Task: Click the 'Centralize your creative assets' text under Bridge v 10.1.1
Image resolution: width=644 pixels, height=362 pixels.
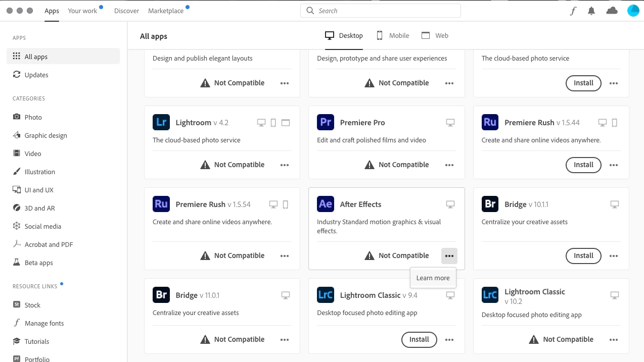Action: point(524,222)
